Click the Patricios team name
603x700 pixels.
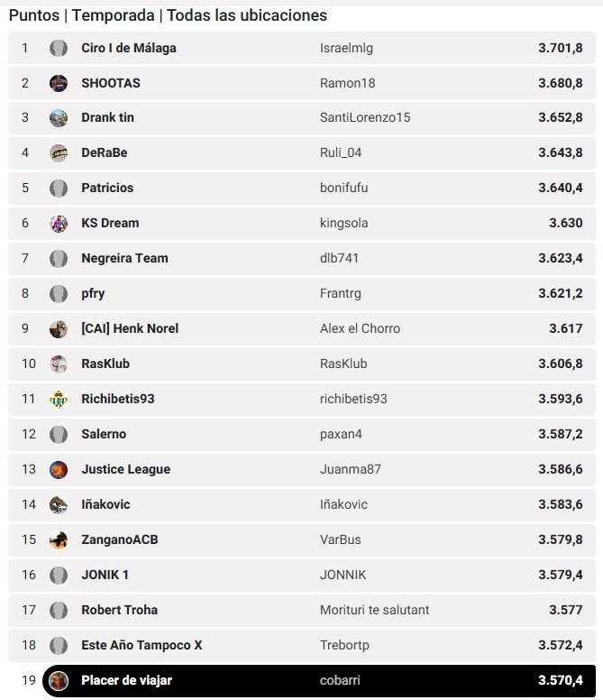coord(107,189)
